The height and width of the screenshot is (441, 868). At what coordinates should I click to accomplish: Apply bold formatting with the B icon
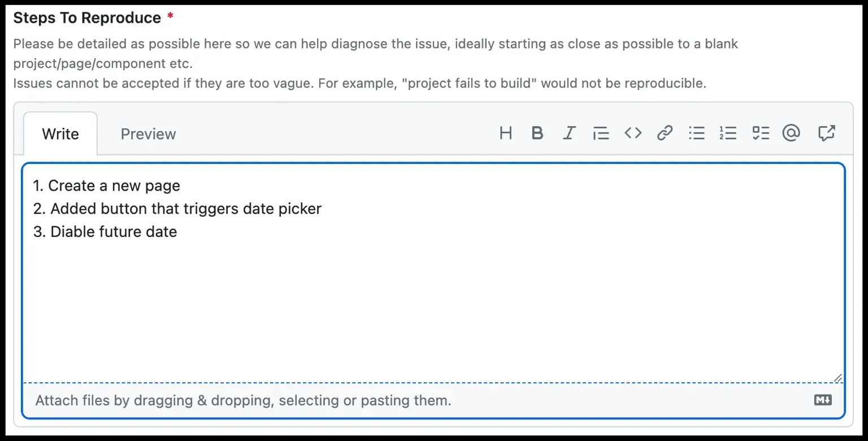tap(537, 133)
